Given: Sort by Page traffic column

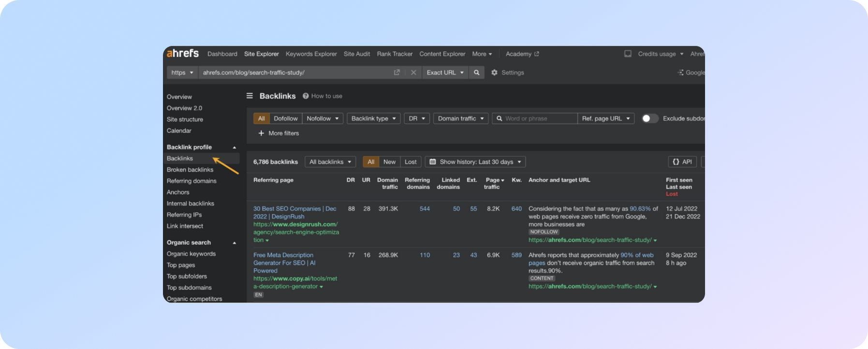Looking at the screenshot, I should tap(494, 183).
